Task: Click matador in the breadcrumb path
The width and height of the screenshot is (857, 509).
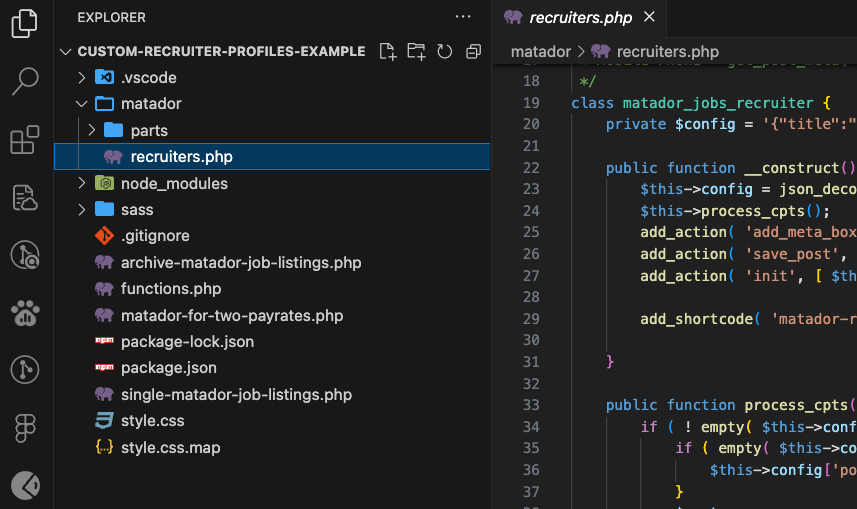Action: pos(541,52)
